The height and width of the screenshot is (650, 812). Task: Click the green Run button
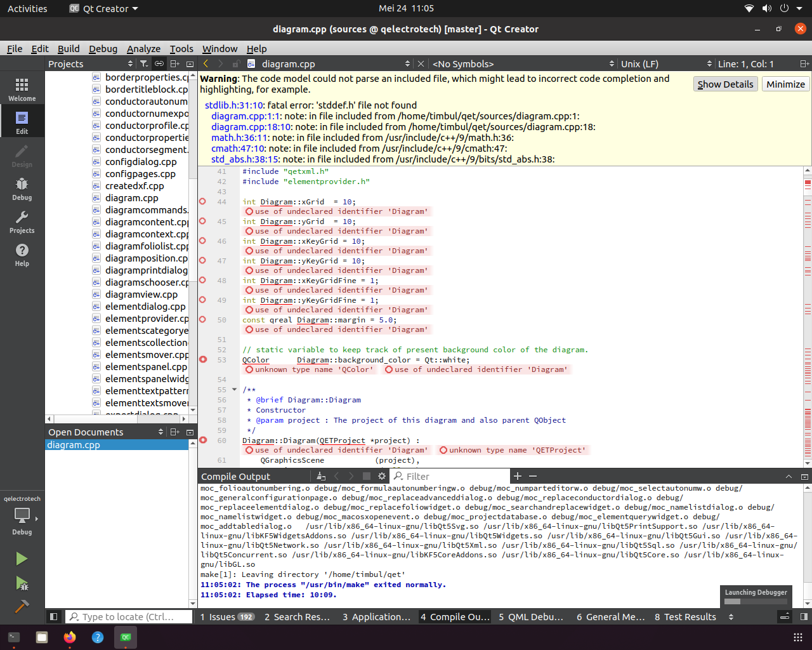tap(22, 559)
